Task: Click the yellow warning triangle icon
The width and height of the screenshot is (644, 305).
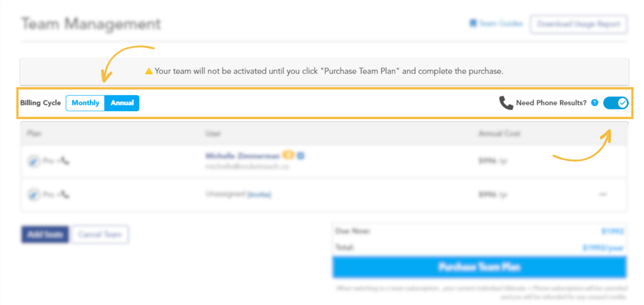Action: pos(148,71)
